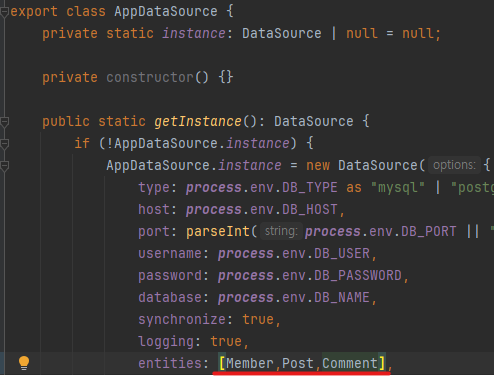Click the yellow lightbulb quick-fix icon

(x=24, y=363)
